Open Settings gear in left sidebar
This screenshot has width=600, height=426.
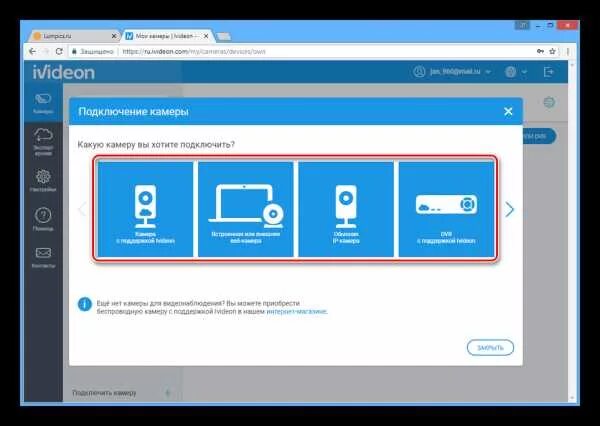click(43, 181)
